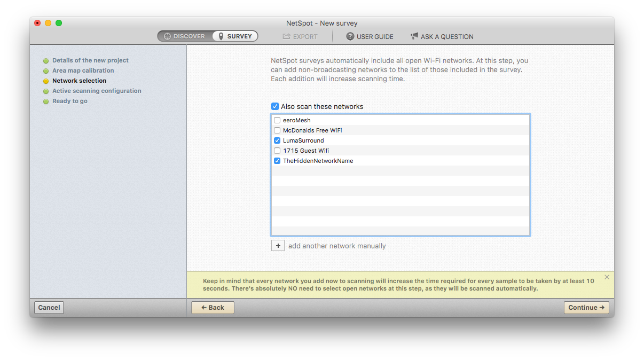
Task: Select Ready to go step
Action: [70, 101]
